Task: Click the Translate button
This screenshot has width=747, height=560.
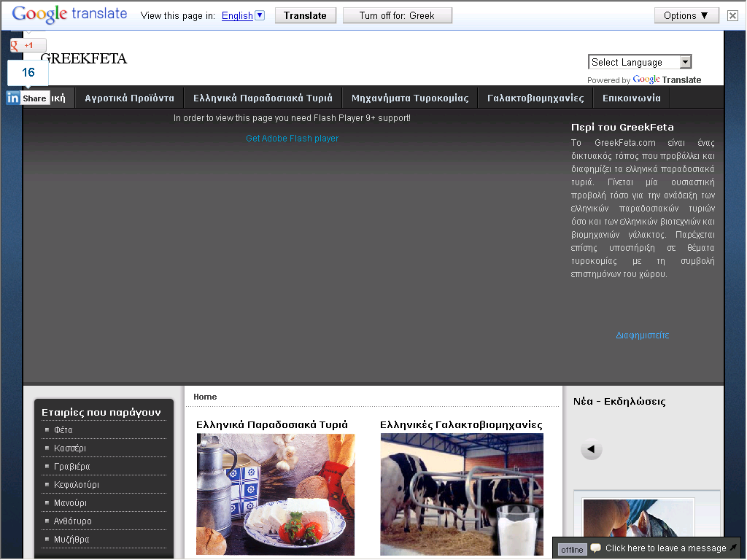Action: [306, 16]
